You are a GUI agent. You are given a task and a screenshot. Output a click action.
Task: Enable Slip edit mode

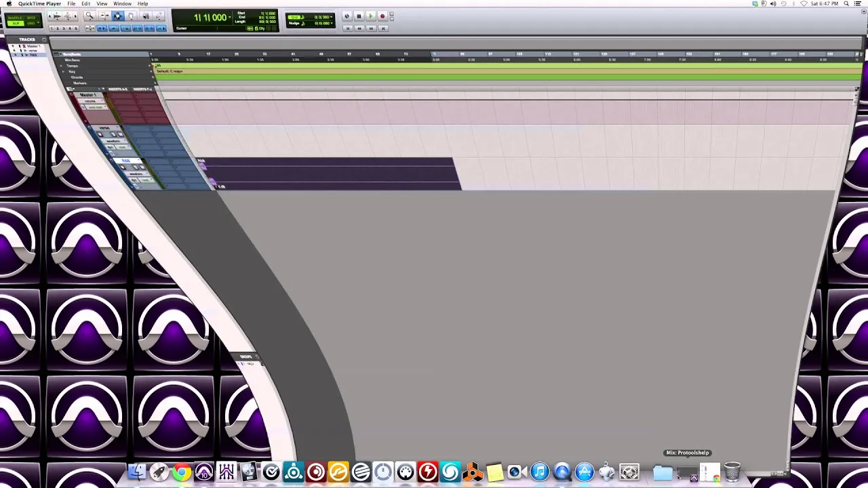[16, 23]
